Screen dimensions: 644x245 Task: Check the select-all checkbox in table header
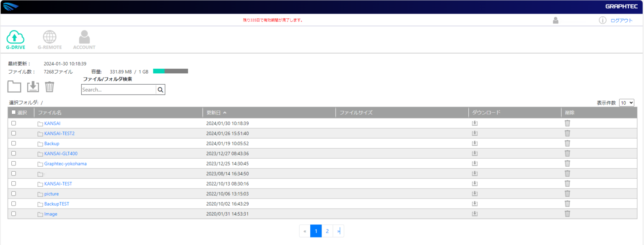click(x=14, y=112)
